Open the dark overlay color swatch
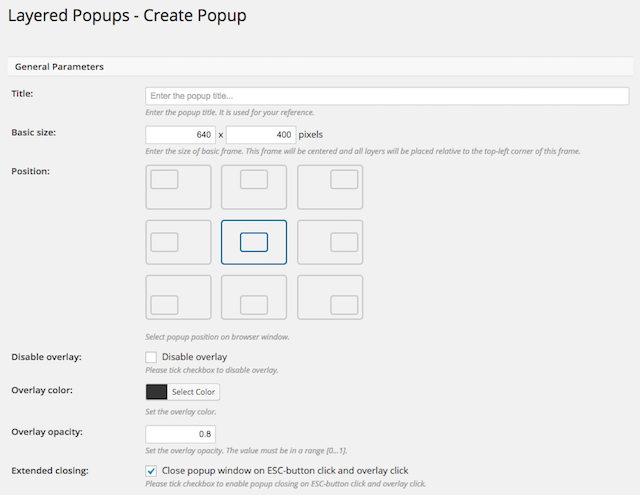The image size is (640, 495). pos(156,392)
